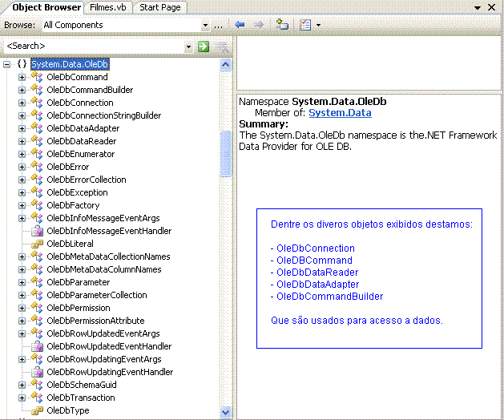
Task: Click the tree vertical scrollbar thumb
Action: point(226,154)
